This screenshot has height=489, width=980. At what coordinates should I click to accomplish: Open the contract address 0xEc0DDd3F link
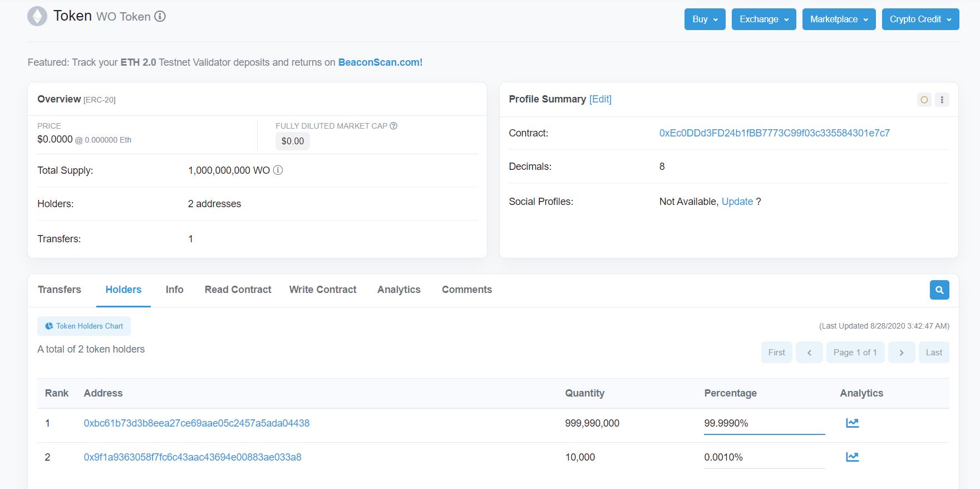pos(775,133)
